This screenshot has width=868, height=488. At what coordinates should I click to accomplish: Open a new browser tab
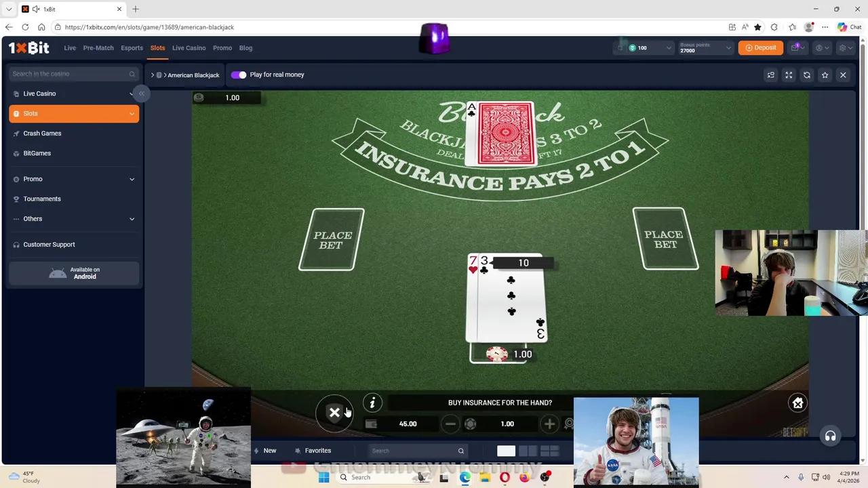pyautogui.click(x=135, y=9)
